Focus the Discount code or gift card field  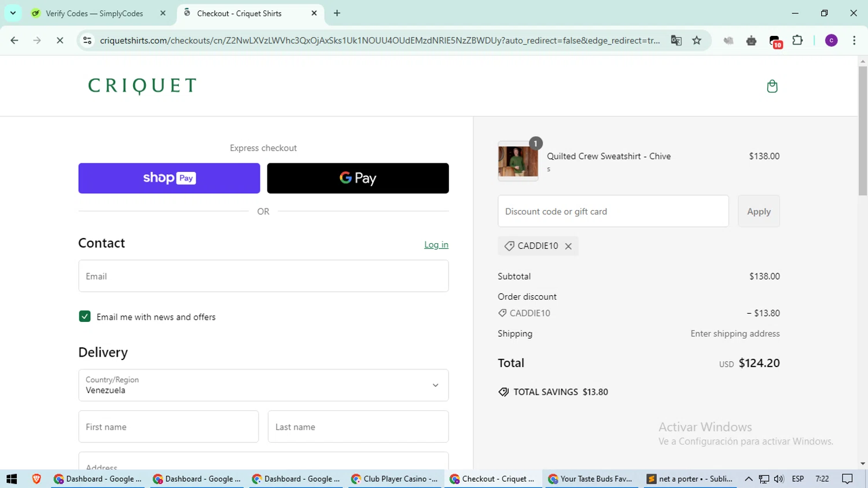click(x=613, y=211)
